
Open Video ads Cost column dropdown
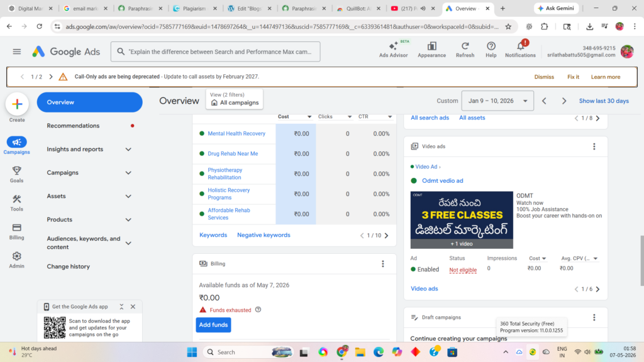[x=544, y=258]
